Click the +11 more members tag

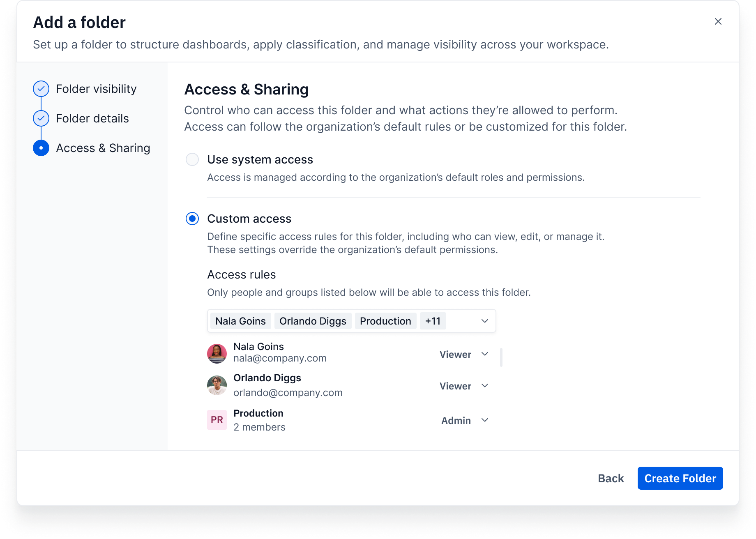click(433, 321)
